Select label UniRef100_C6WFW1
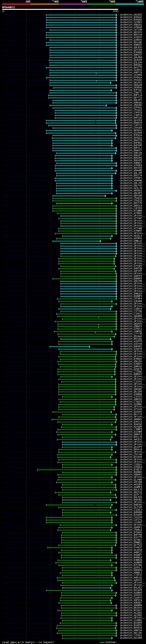 click(131, 331)
